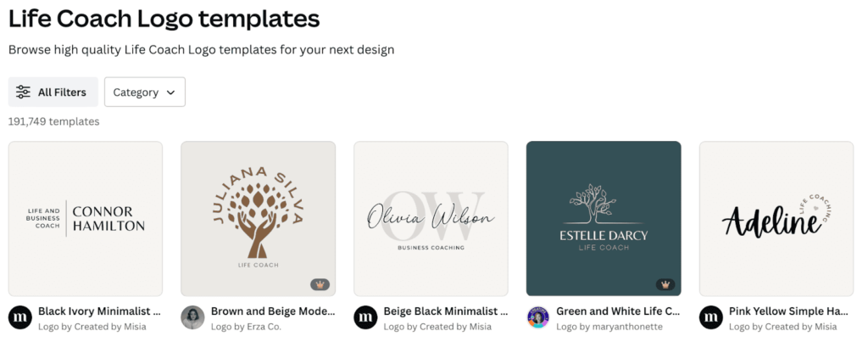
Task: Open the Connor Hamilton logo template
Action: pyautogui.click(x=86, y=218)
